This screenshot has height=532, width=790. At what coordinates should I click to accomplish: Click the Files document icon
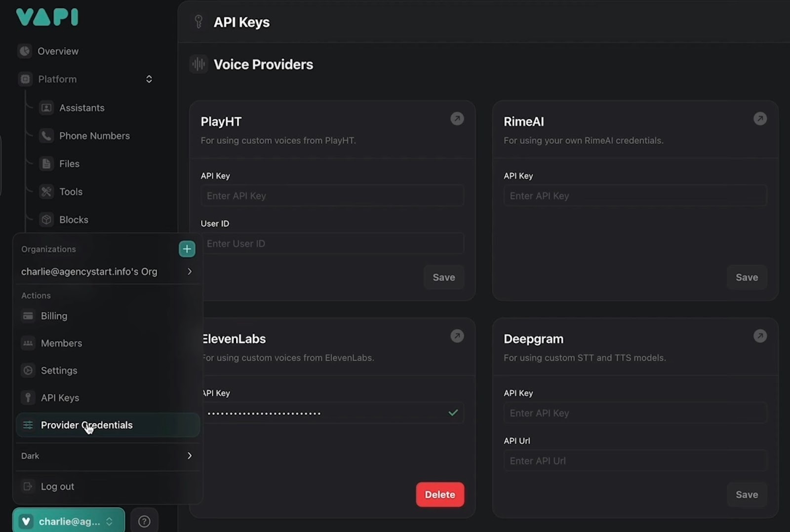(46, 164)
